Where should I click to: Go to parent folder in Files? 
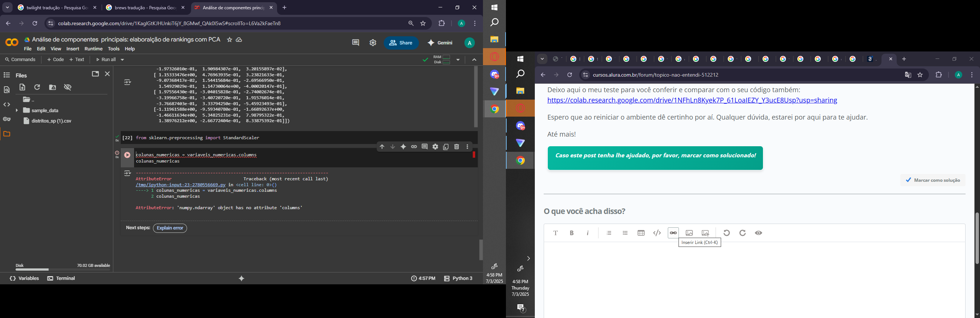pyautogui.click(x=29, y=100)
